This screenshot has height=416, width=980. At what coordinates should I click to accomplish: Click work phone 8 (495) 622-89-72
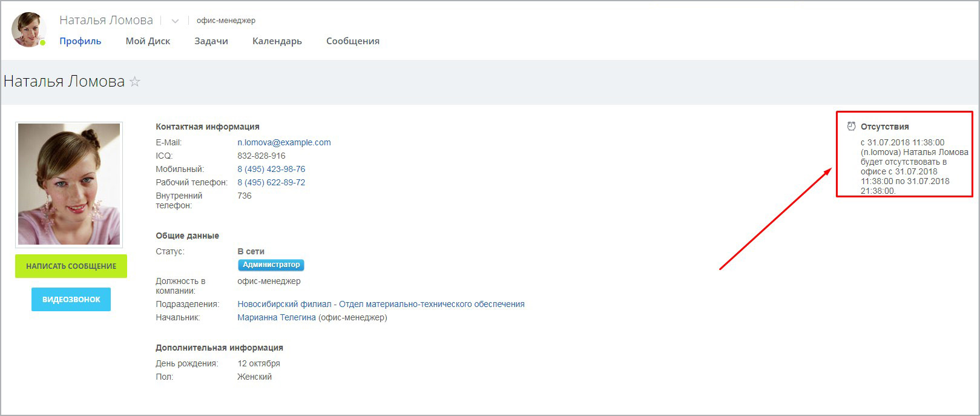pyautogui.click(x=271, y=182)
